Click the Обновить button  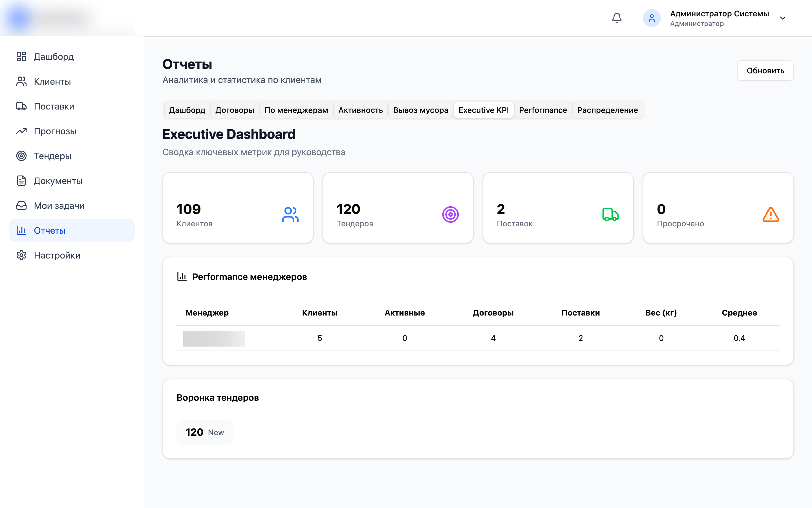(765, 71)
